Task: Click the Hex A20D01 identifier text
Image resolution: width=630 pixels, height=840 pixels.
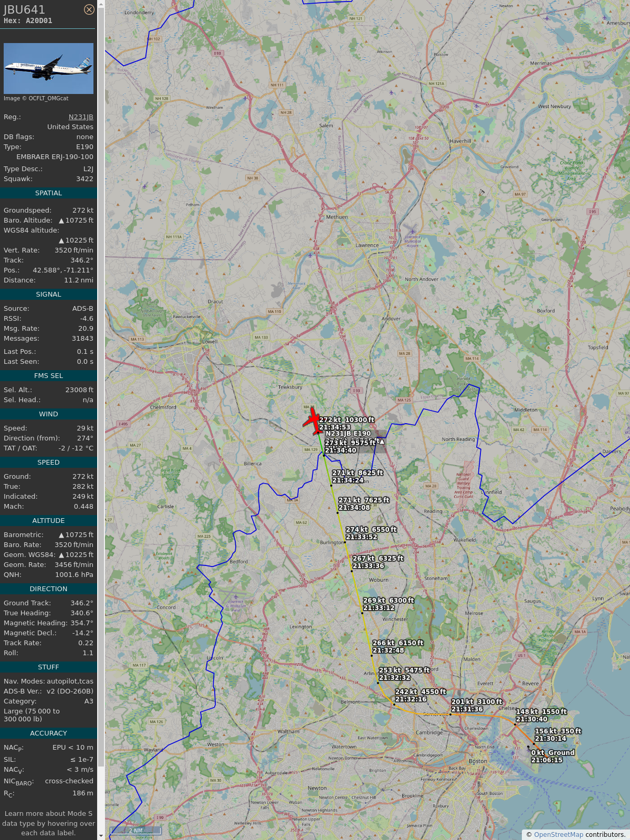Action: click(28, 21)
